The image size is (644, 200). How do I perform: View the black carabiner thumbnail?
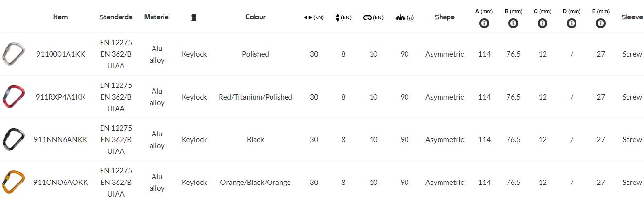coord(13,139)
